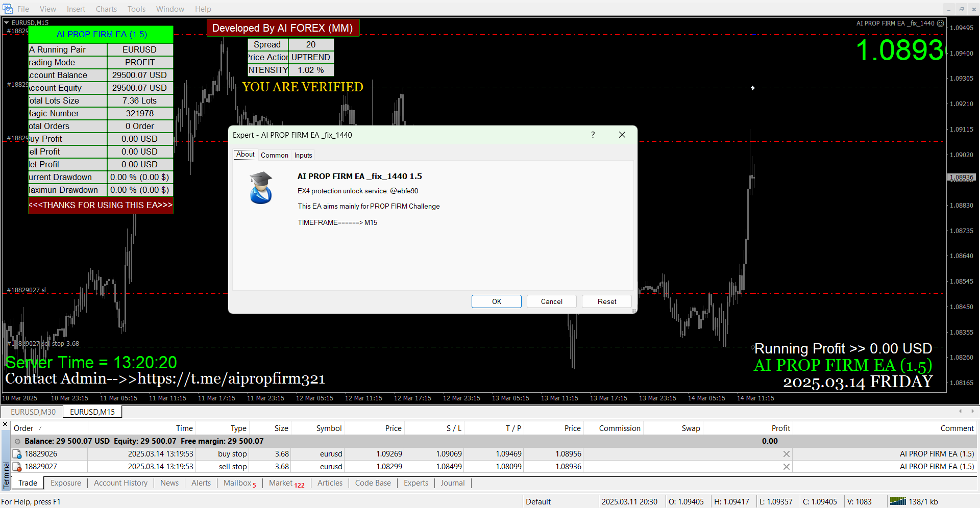Screen dimensions: 980x508
Task: Click the Reset button in the dialog
Action: pyautogui.click(x=606, y=301)
